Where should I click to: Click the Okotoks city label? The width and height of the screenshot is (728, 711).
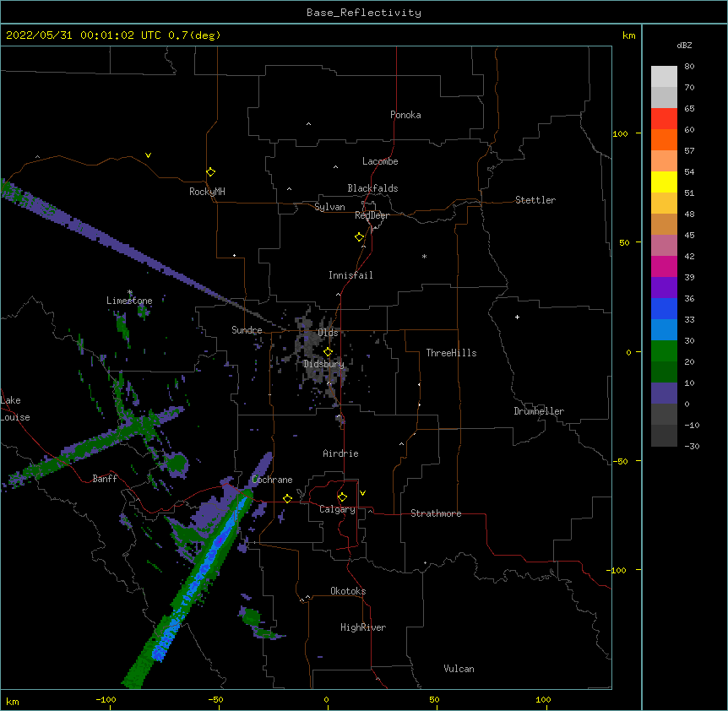pos(348,591)
